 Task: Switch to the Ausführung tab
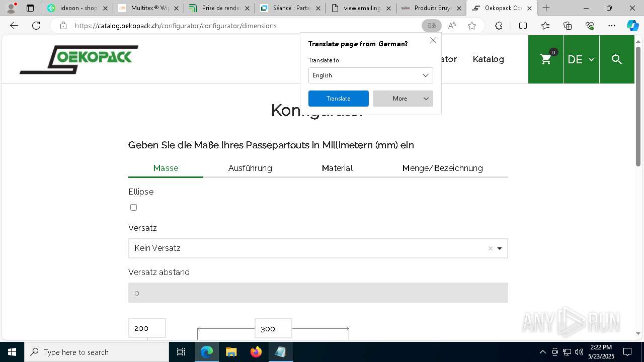(250, 168)
